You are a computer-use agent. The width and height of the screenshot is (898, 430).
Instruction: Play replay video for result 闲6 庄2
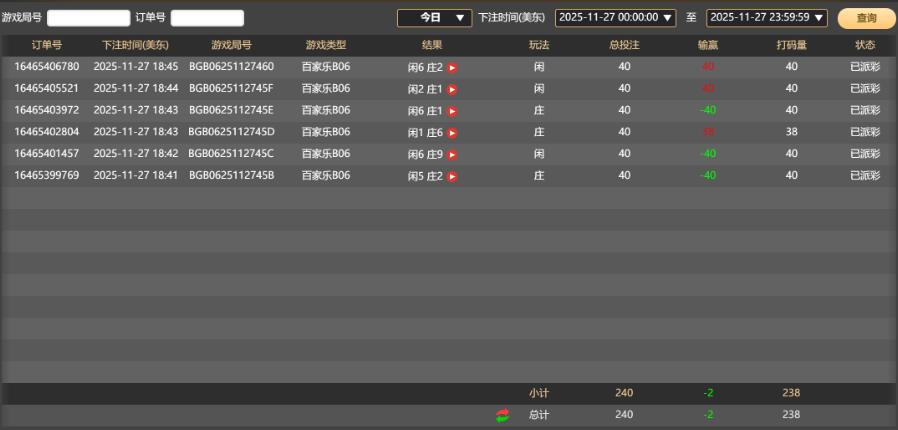pyautogui.click(x=452, y=67)
